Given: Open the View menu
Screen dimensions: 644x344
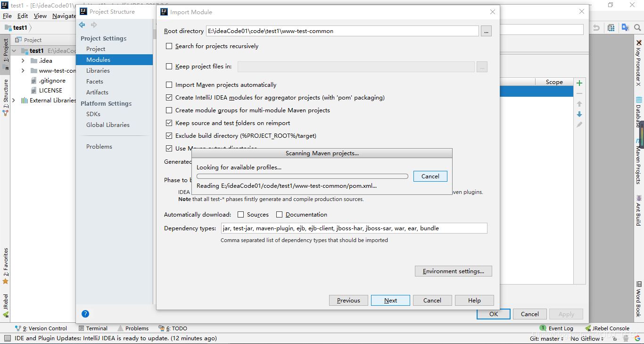Looking at the screenshot, I should pos(40,16).
